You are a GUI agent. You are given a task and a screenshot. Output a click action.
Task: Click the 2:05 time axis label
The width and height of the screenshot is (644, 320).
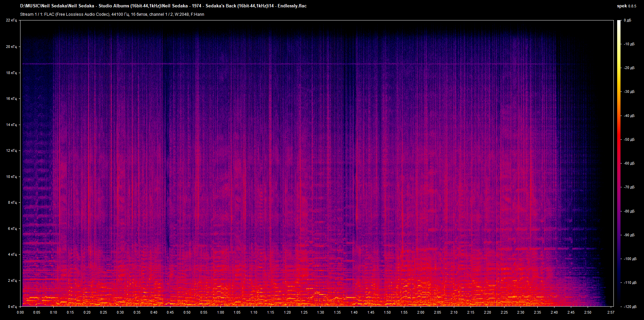437,313
